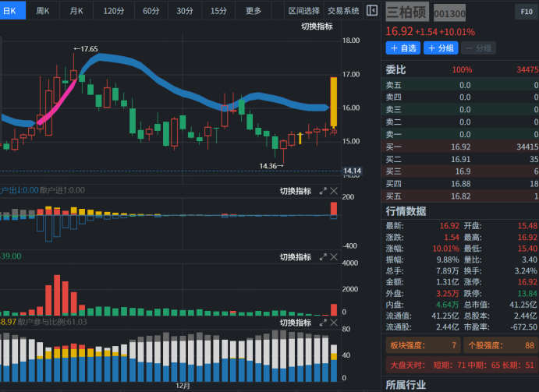The width and height of the screenshot is (539, 392).
Task: Open 切换指标 on main K-line chart
Action: [317, 26]
